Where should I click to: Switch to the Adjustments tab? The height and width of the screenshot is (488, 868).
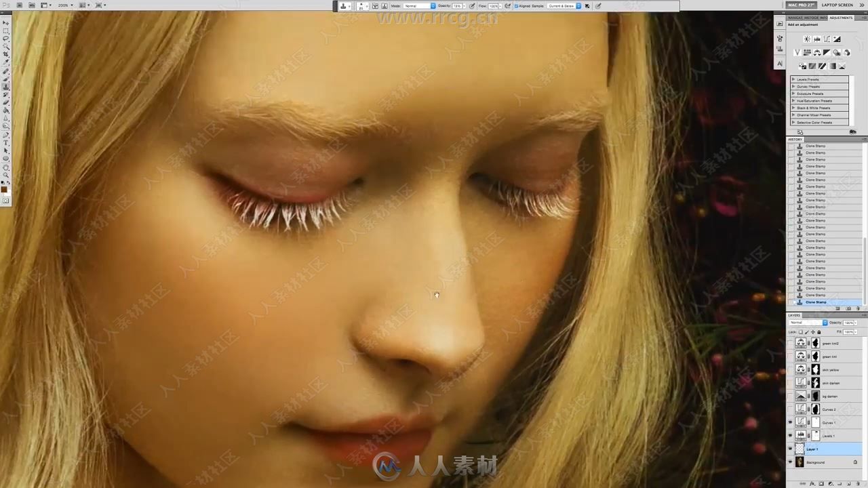(841, 18)
